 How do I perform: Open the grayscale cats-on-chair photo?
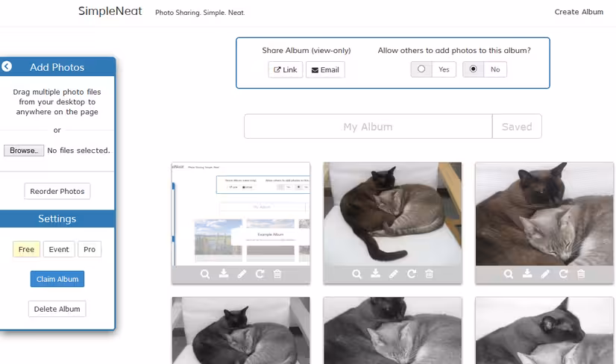coord(241,330)
